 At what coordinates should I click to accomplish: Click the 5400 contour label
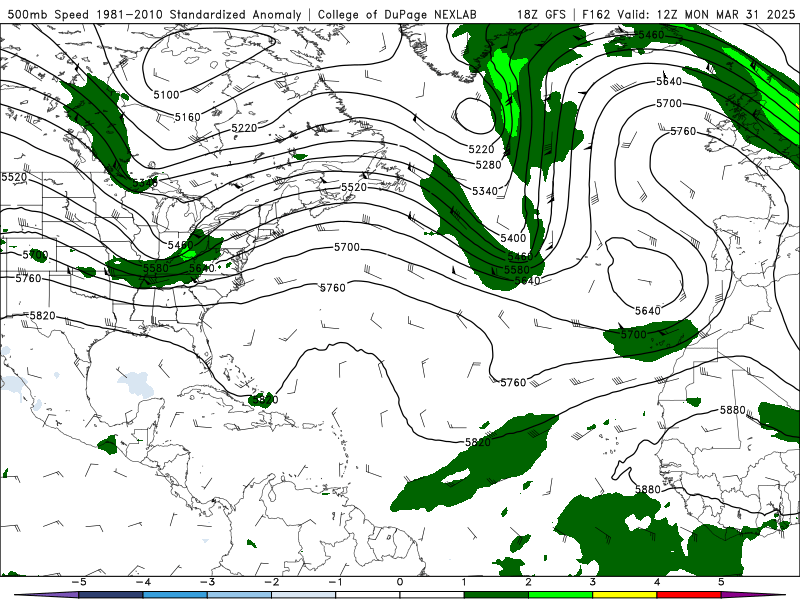(x=513, y=238)
